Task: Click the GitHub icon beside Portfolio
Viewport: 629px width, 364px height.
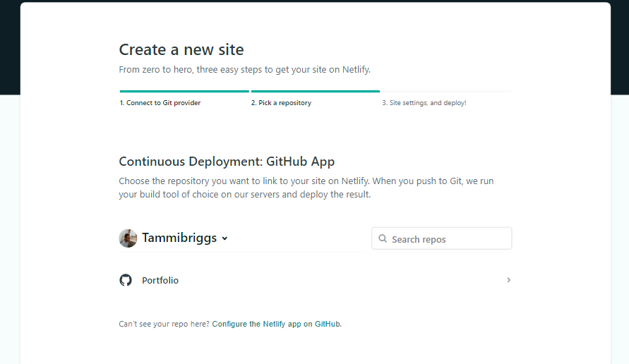Action: coord(126,280)
